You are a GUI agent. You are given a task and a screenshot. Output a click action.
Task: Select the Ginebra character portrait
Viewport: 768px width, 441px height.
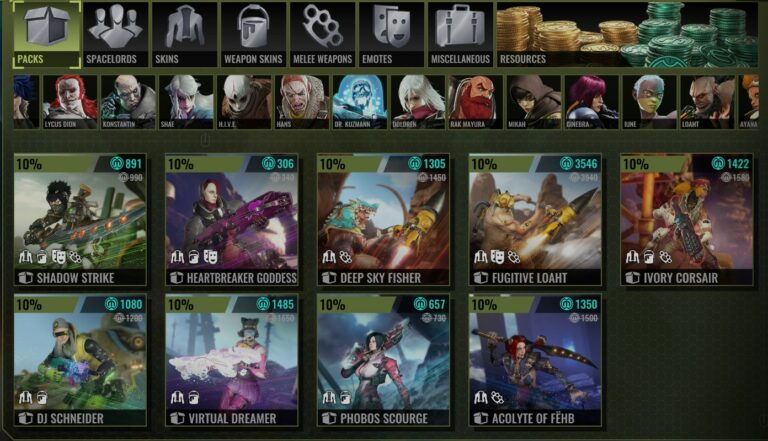coord(592,102)
